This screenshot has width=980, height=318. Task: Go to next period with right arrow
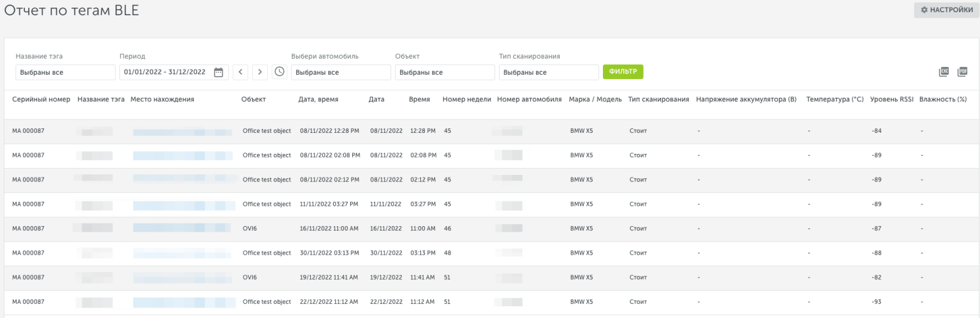pos(260,72)
